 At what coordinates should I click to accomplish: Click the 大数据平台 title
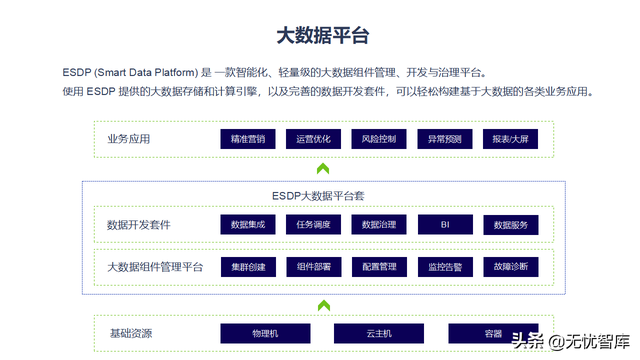tap(323, 36)
